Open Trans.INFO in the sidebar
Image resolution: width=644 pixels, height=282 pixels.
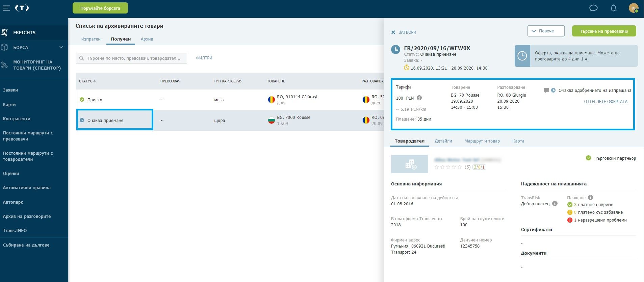[x=15, y=231]
